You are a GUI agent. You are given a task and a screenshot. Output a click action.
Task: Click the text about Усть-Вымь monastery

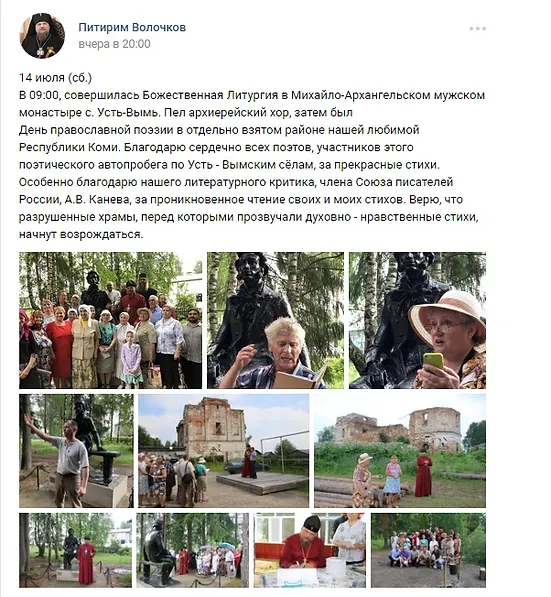(252, 104)
